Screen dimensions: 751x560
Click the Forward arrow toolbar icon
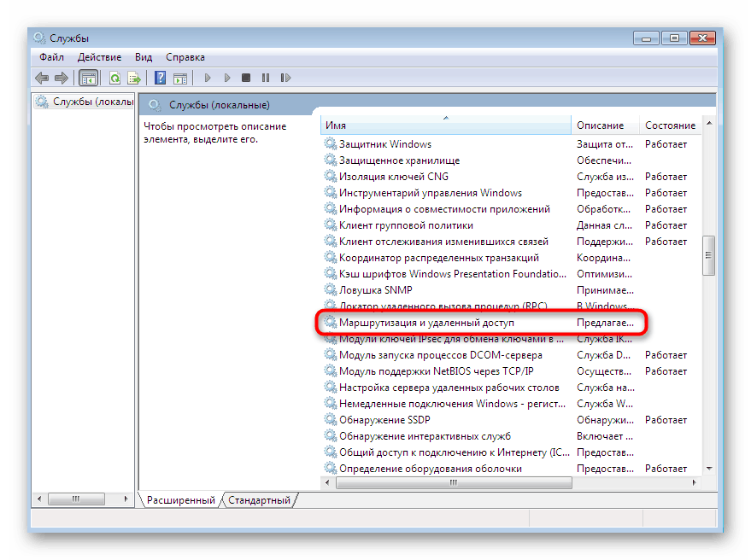62,78
